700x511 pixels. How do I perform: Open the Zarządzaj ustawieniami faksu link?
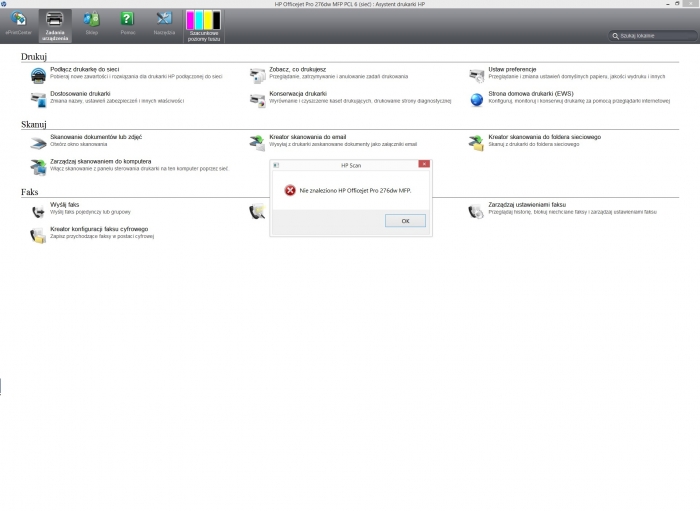tap(527, 204)
